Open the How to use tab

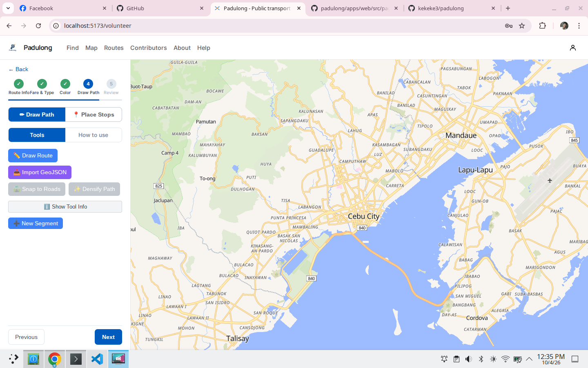(x=94, y=135)
